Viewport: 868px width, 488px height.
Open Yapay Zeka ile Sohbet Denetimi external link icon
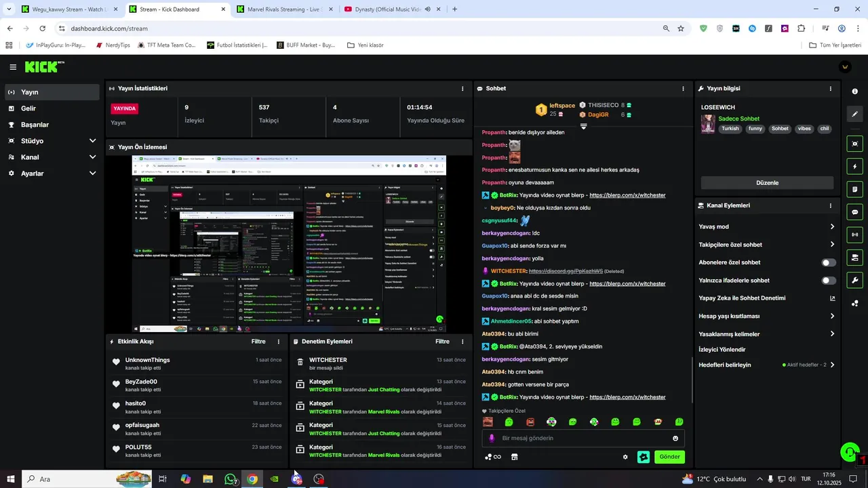click(x=832, y=298)
